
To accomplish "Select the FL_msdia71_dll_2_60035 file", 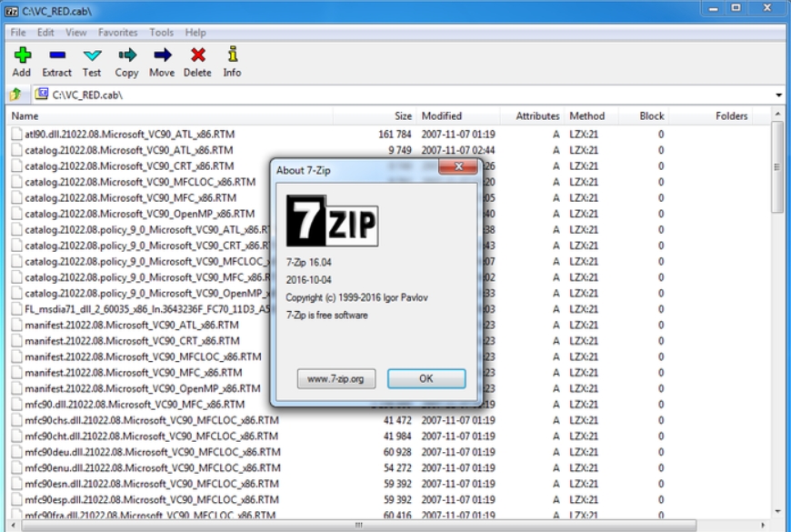I will [147, 309].
